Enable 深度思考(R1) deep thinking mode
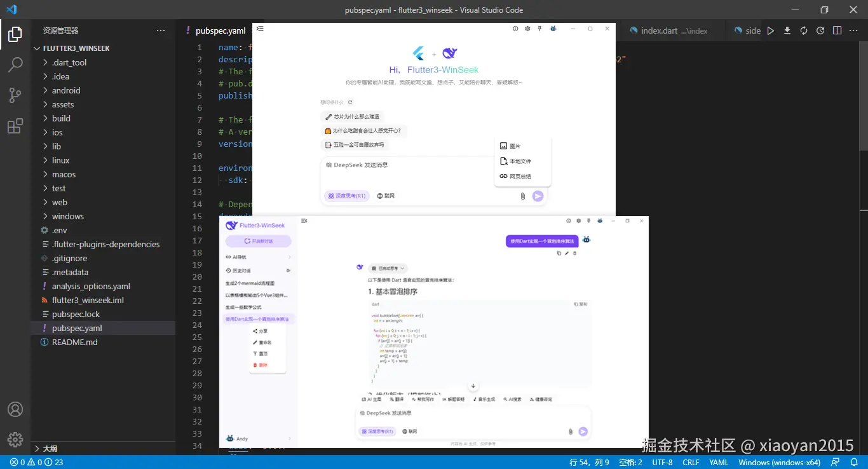 (x=346, y=196)
